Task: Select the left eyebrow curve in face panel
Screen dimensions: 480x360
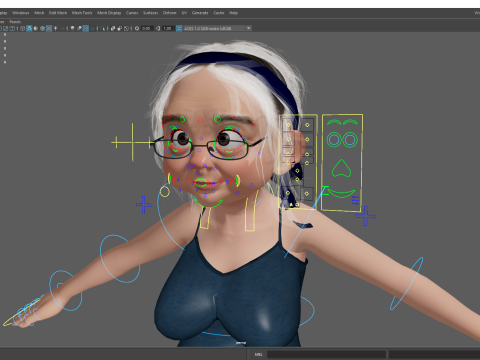Action: [334, 122]
